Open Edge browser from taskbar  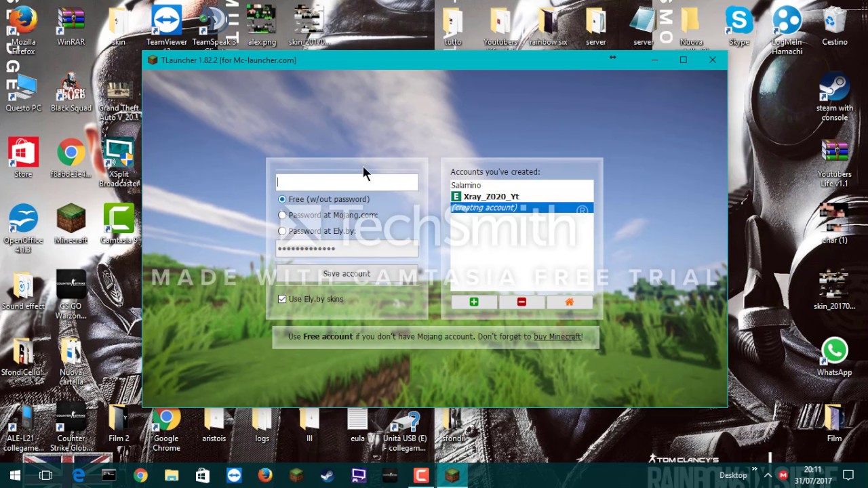coord(79,476)
